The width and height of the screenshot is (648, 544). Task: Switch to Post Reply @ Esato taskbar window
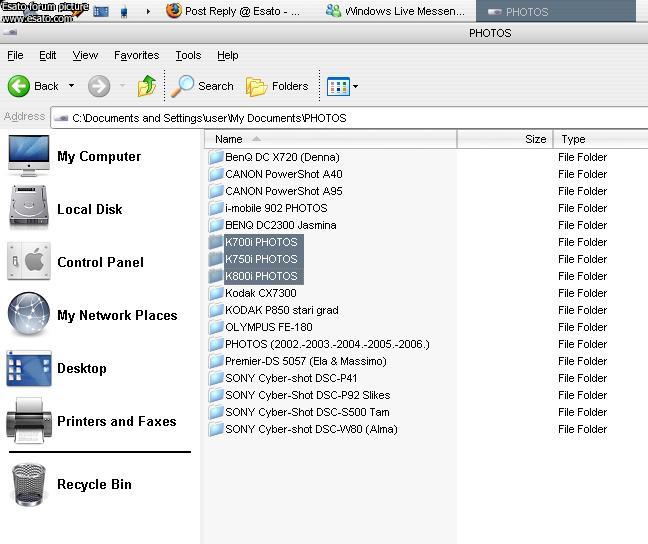tap(233, 11)
